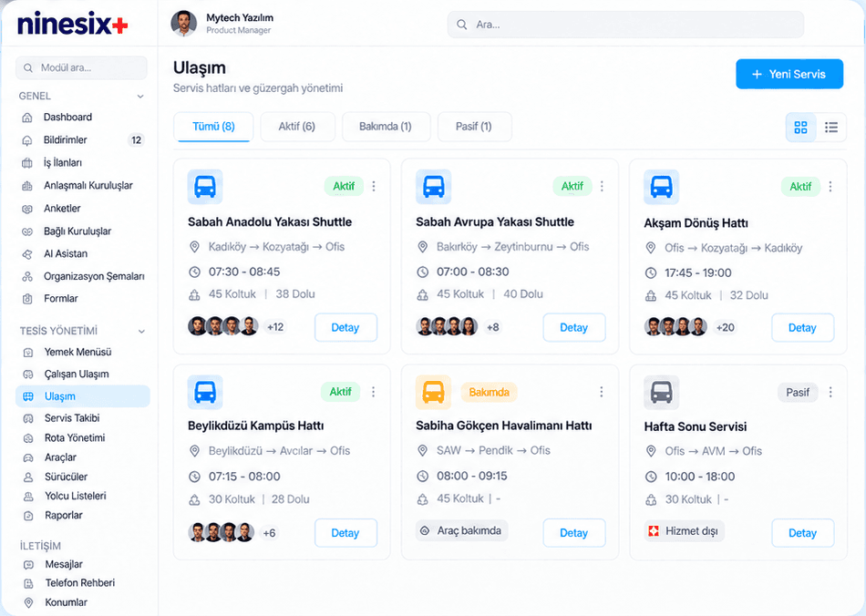Open three-dot menu on Beylikdüzü Kampüs Hattı card
This screenshot has height=616, width=866.
pyautogui.click(x=374, y=392)
